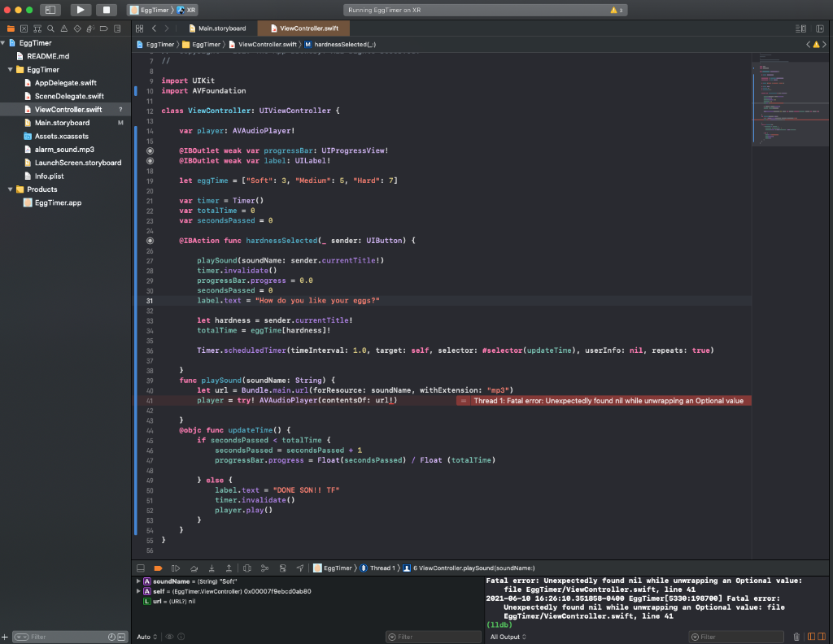
Task: Toggle progressBar IBOutlet connection circle
Action: pyautogui.click(x=150, y=150)
